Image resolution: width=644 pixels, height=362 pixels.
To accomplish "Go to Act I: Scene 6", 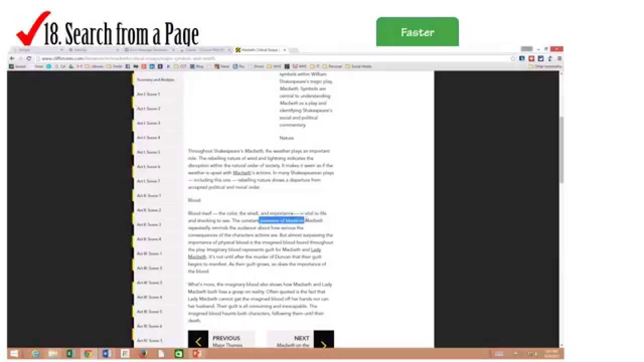I will 148,166.
